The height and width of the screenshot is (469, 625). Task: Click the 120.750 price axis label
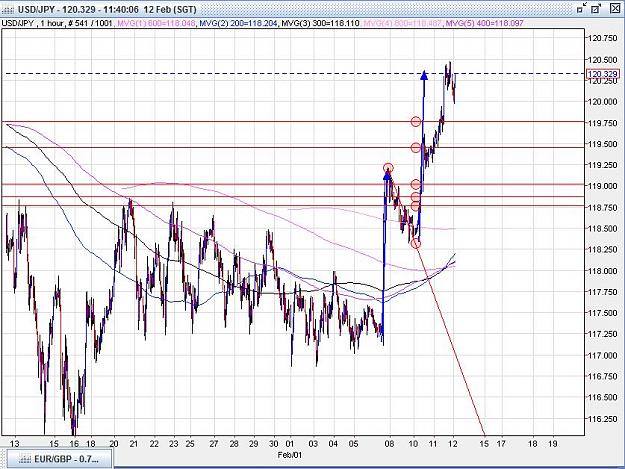(603, 39)
